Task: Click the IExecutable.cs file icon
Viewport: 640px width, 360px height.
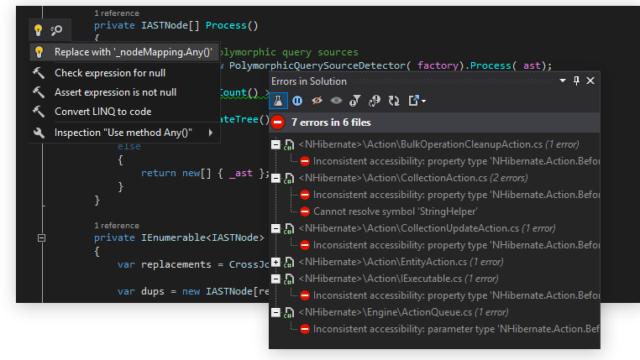Action: point(289,279)
